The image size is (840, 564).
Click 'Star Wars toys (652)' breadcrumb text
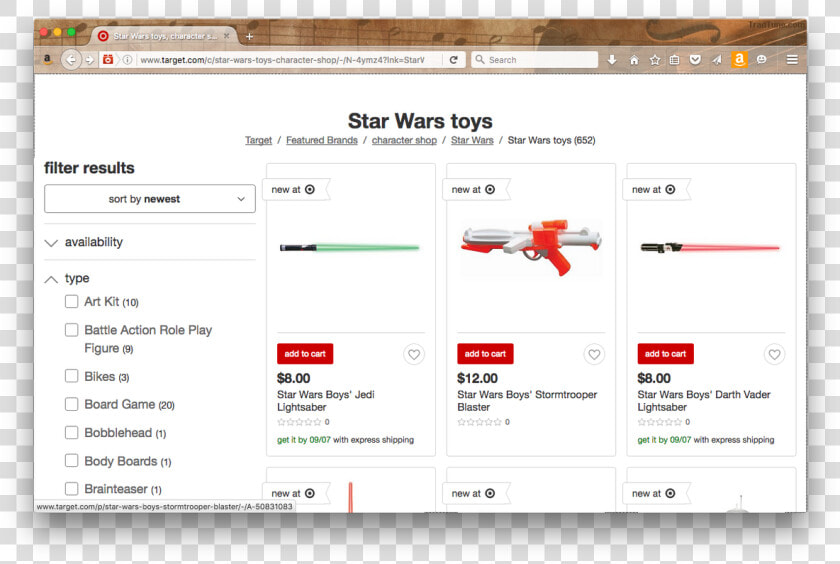click(x=551, y=140)
